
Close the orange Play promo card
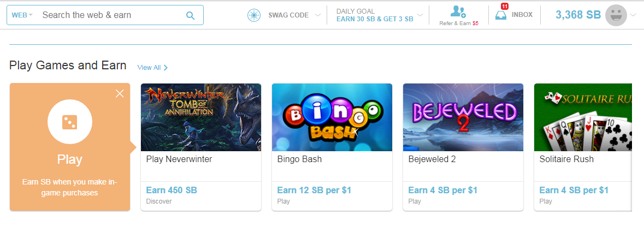pos(120,94)
